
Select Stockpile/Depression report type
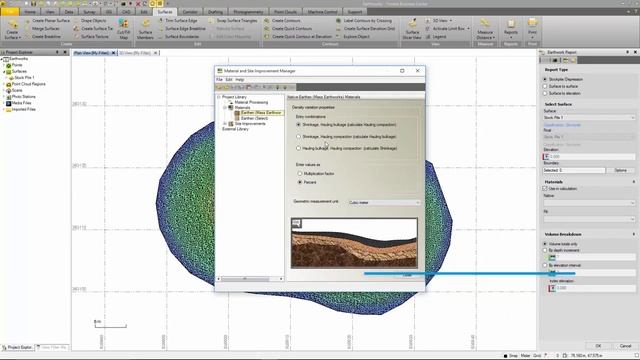pyautogui.click(x=545, y=79)
